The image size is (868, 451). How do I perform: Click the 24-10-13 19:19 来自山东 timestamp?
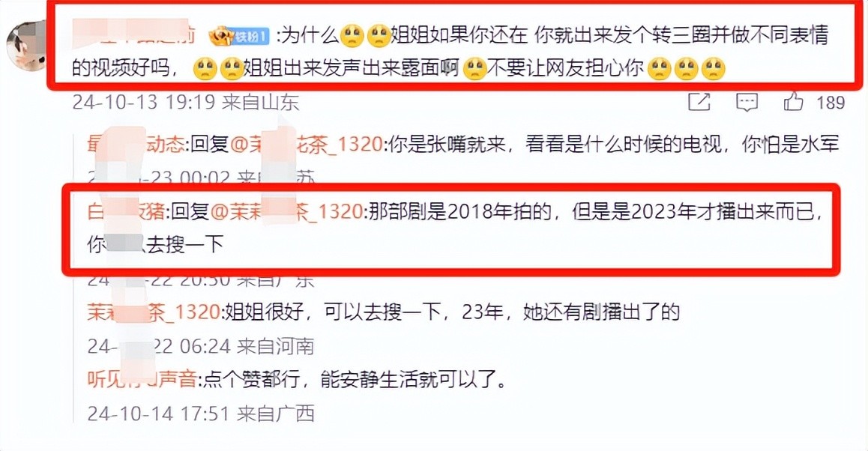click(185, 103)
